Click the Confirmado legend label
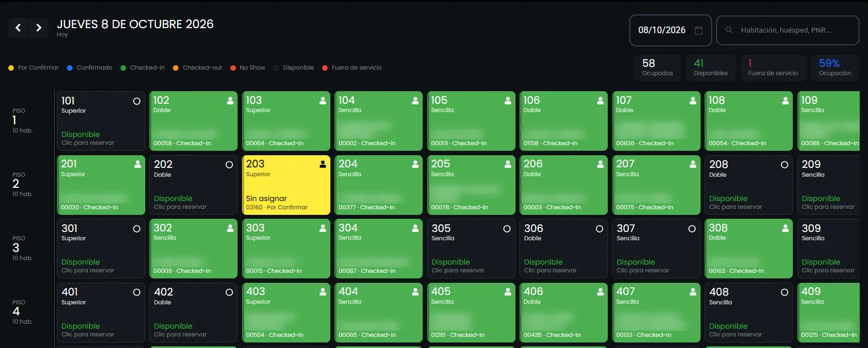Viewport: 868px width, 348px height. [x=94, y=68]
